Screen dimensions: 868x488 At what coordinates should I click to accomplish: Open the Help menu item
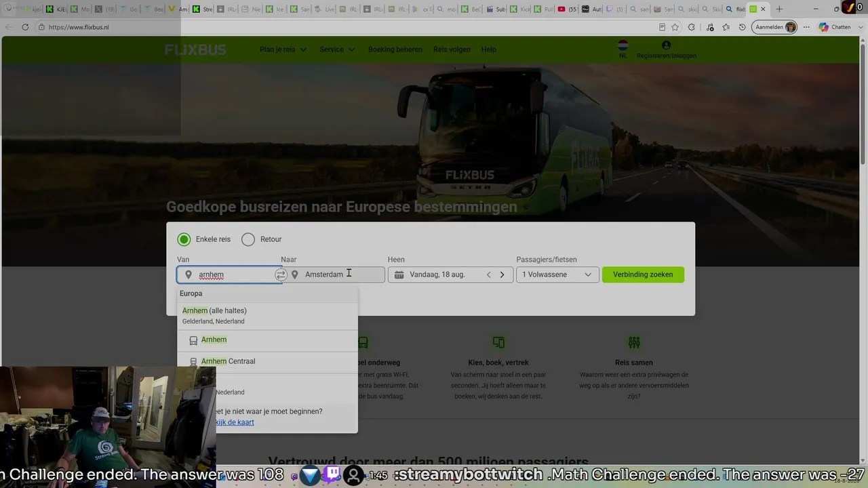tap(489, 49)
